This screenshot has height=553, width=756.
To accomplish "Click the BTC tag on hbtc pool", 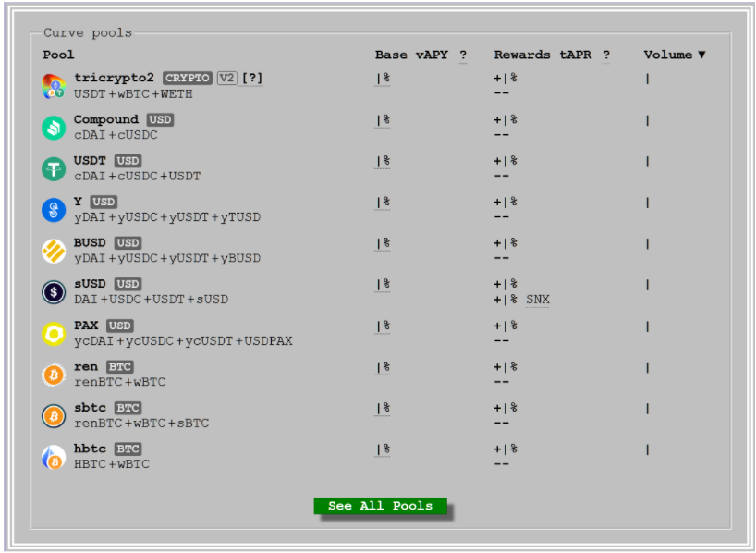I will point(128,449).
